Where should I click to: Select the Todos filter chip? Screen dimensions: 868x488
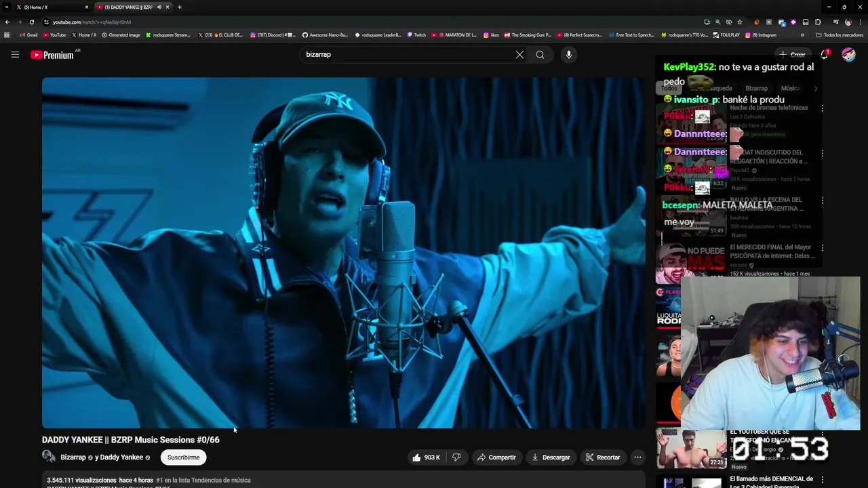[669, 88]
